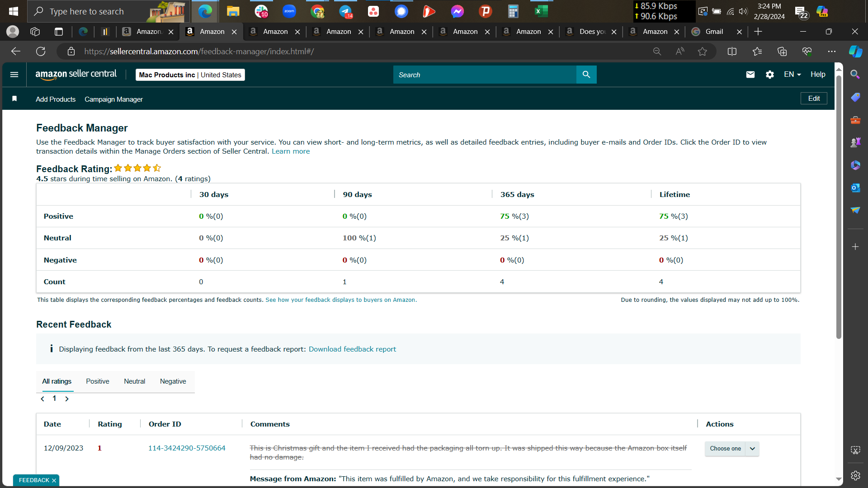This screenshot has width=868, height=488.
Task: Click into the Seller Central search field
Action: click(485, 75)
